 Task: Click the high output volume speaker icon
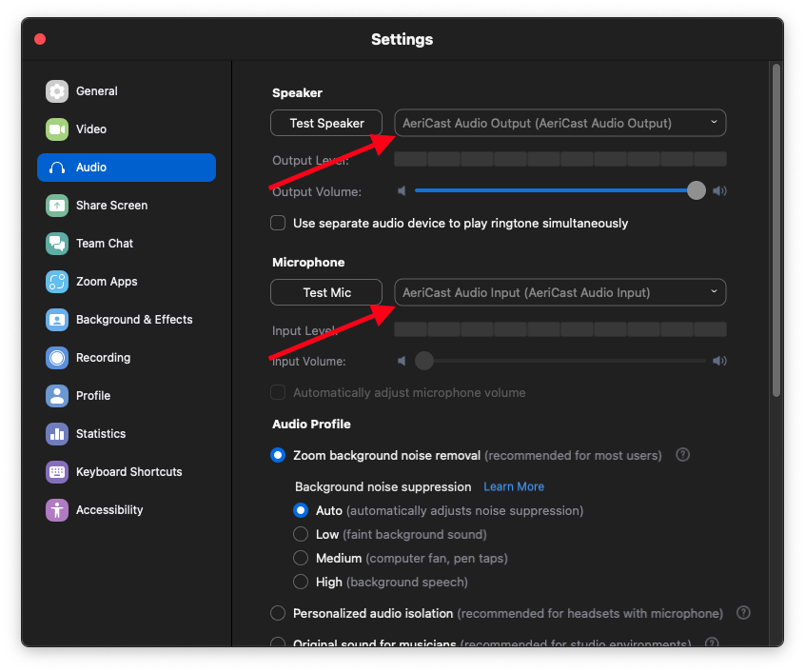[719, 191]
